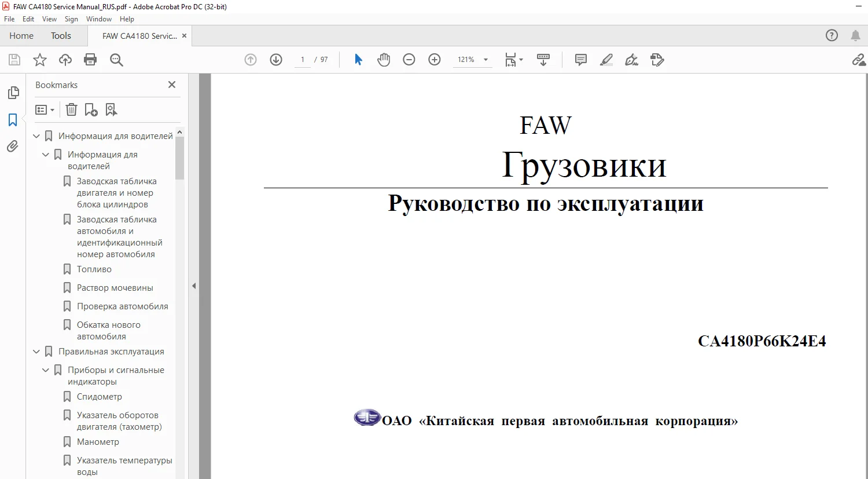Close the Bookmarks panel

[x=172, y=85]
